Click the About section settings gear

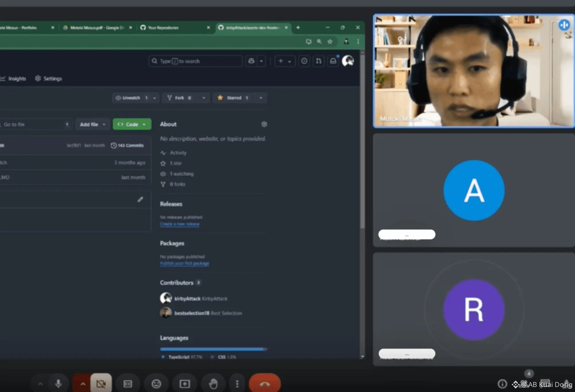pyautogui.click(x=264, y=124)
